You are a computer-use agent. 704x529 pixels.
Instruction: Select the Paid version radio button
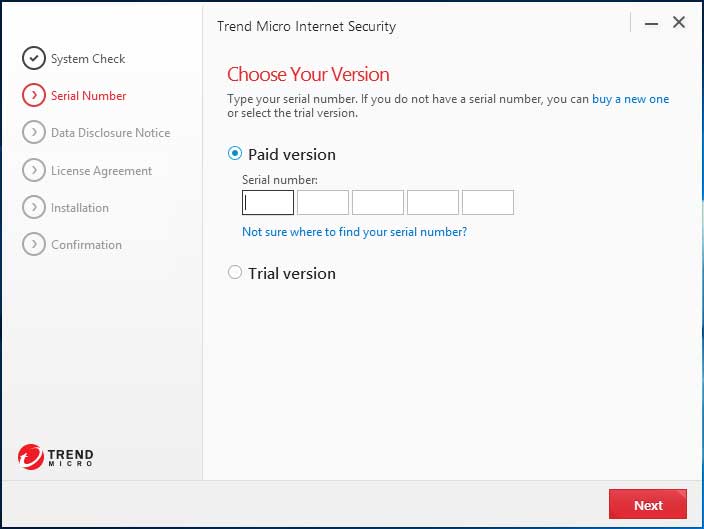point(235,154)
